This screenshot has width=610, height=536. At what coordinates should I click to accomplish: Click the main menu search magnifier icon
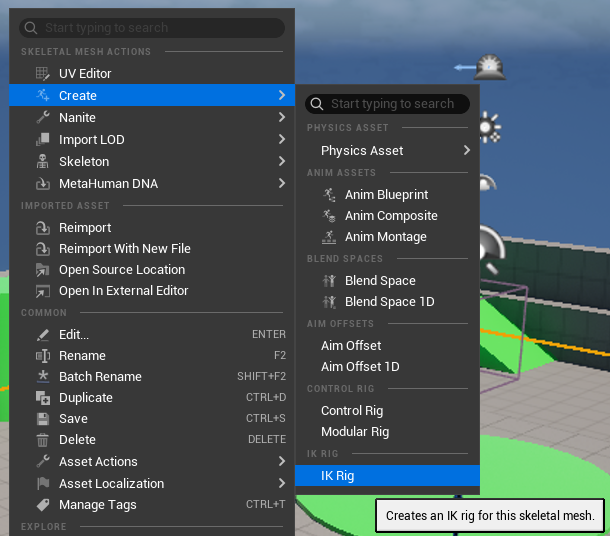(31, 28)
